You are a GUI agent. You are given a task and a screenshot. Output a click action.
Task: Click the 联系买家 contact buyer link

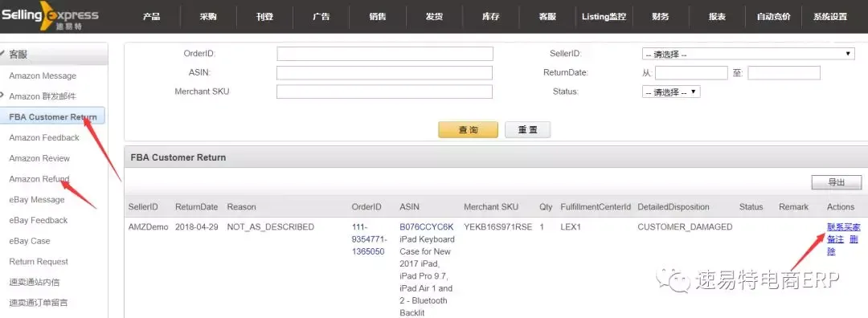tap(844, 226)
